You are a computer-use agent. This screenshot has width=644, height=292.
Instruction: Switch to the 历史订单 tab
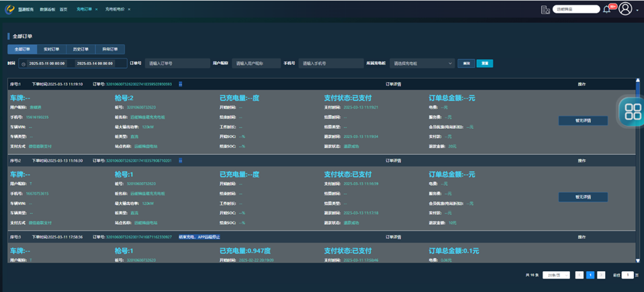[81, 49]
